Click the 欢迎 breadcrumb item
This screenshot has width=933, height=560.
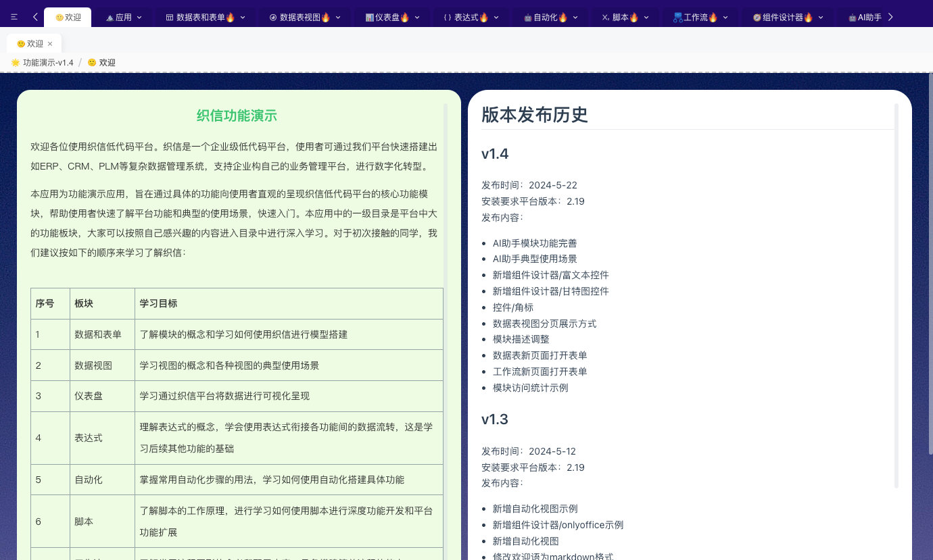(x=107, y=63)
